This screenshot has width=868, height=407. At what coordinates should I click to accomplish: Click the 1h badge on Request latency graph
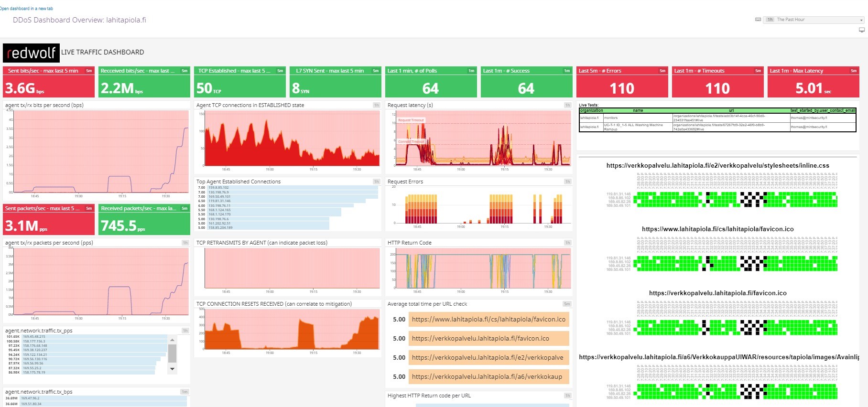(x=567, y=105)
